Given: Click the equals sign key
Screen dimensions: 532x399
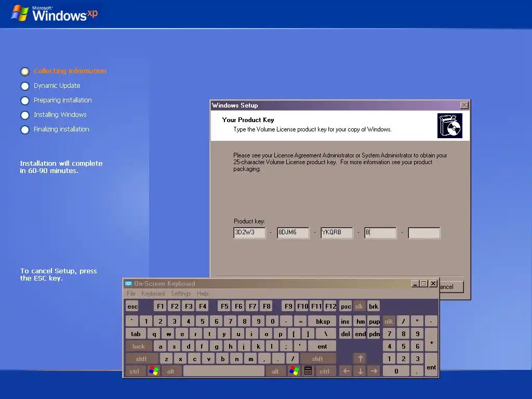Looking at the screenshot, I should click(301, 321).
